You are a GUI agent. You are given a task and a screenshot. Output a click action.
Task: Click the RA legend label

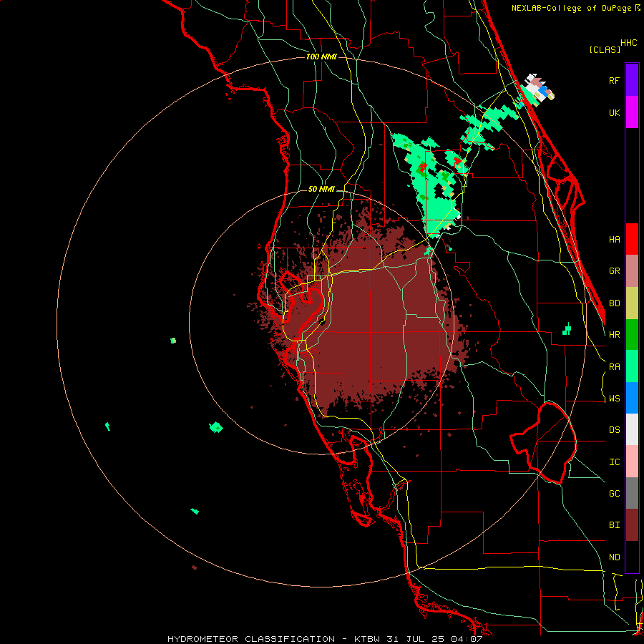click(614, 367)
